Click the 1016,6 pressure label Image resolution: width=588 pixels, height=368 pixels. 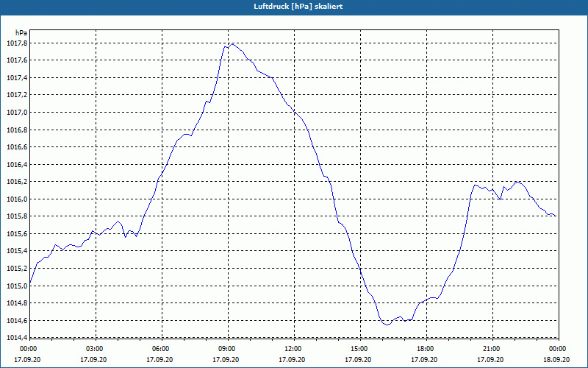pos(17,147)
